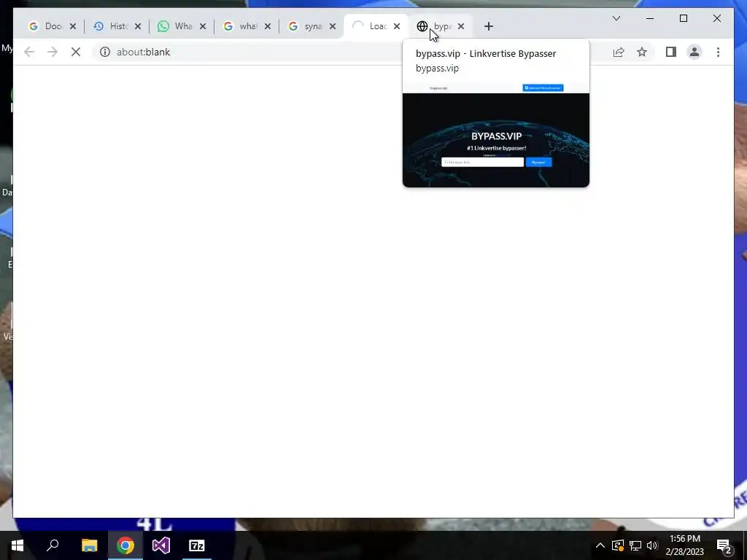Open 7-Zip from taskbar

click(197, 545)
